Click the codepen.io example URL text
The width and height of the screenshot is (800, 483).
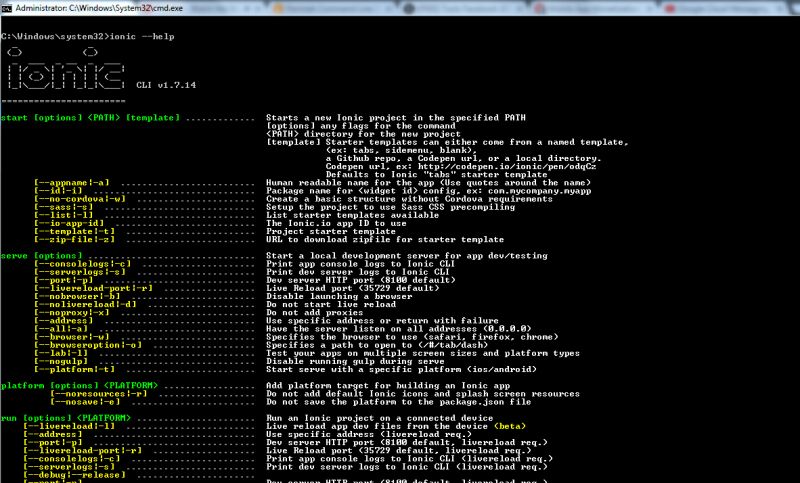tap(507, 167)
